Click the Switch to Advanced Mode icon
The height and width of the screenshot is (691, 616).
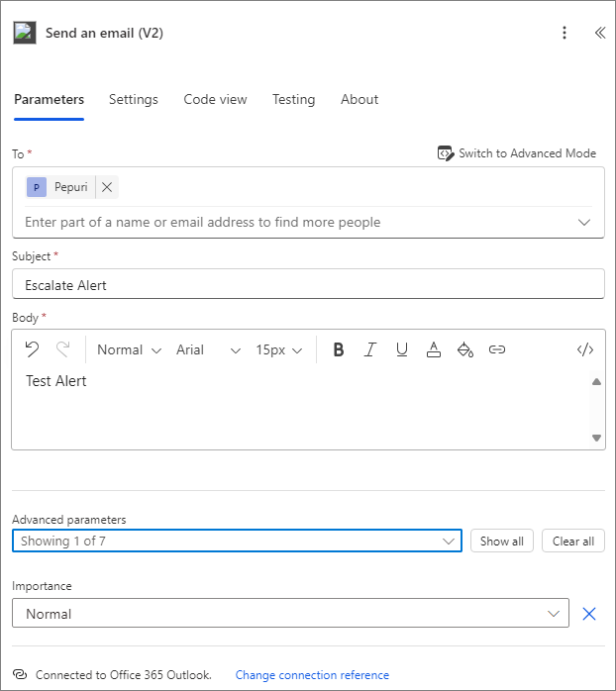click(x=445, y=153)
